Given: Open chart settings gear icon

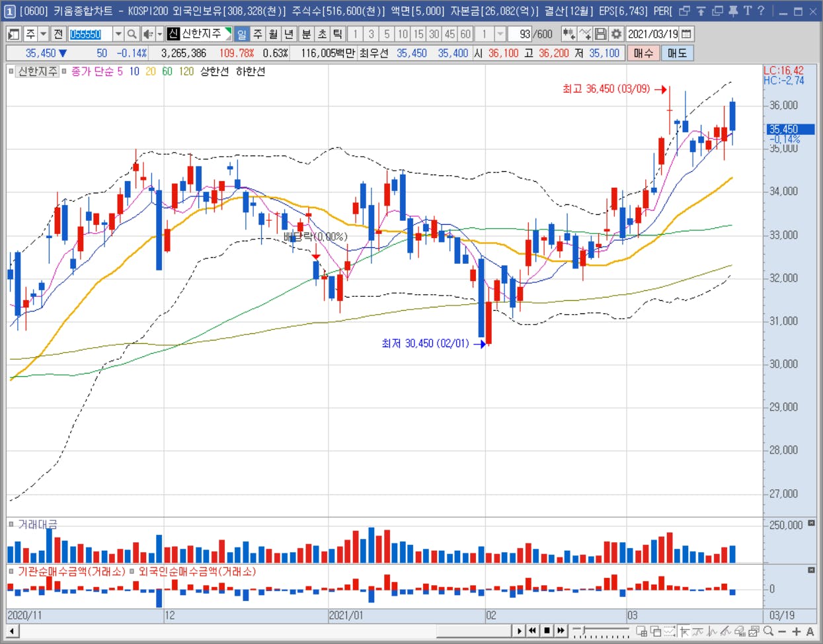Looking at the screenshot, I should [616, 34].
